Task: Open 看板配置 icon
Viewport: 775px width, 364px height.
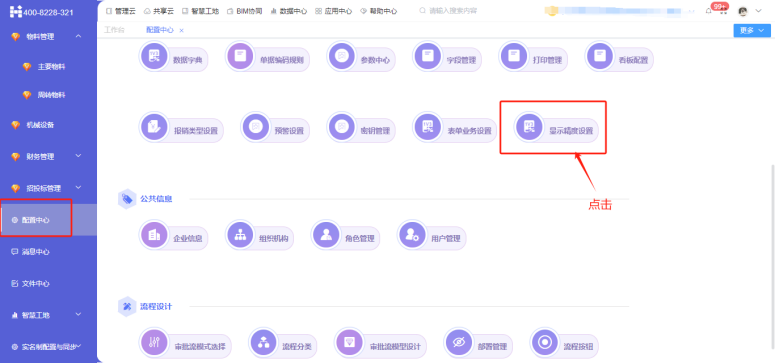Action: pos(600,56)
